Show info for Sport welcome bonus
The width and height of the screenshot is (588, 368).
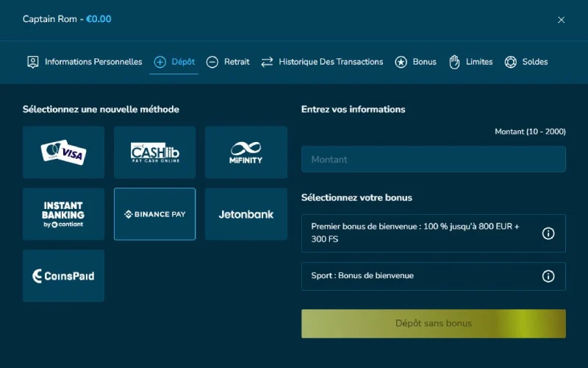(x=548, y=276)
